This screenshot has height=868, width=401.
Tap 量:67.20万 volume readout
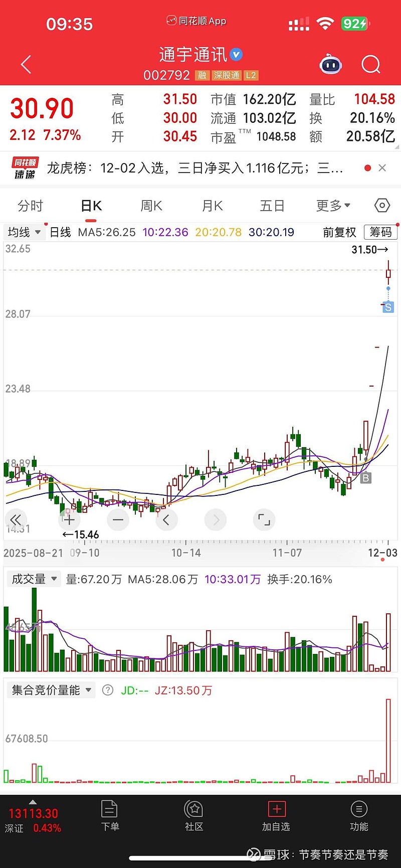pyautogui.click(x=94, y=579)
